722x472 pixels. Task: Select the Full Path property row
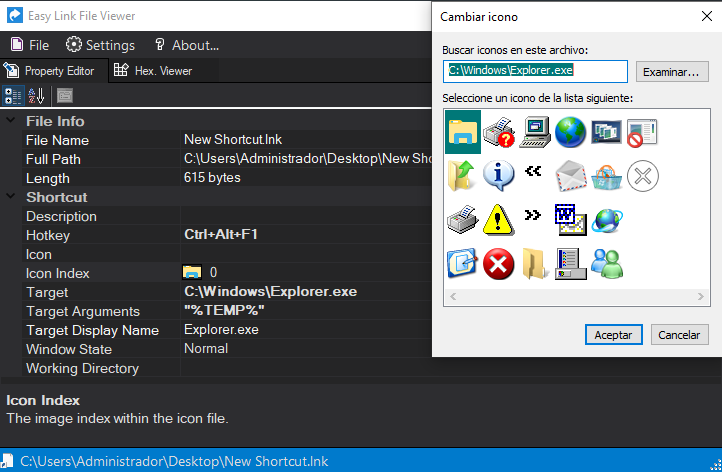click(227, 159)
